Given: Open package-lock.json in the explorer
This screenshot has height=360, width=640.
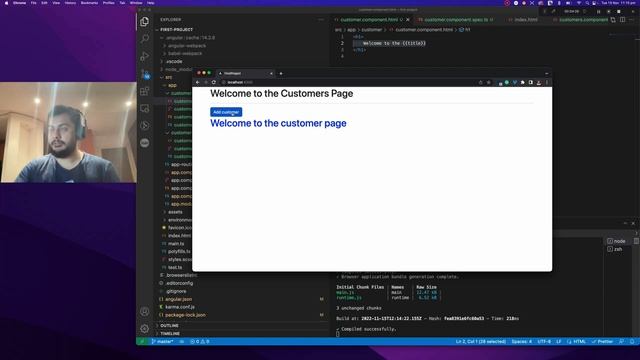Looking at the screenshot, I should pyautogui.click(x=185, y=315).
